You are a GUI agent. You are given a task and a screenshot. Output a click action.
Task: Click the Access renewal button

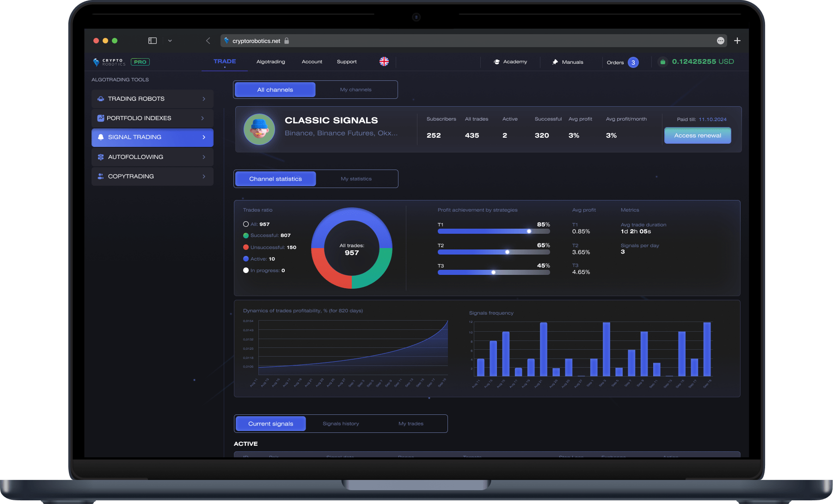[x=697, y=135]
